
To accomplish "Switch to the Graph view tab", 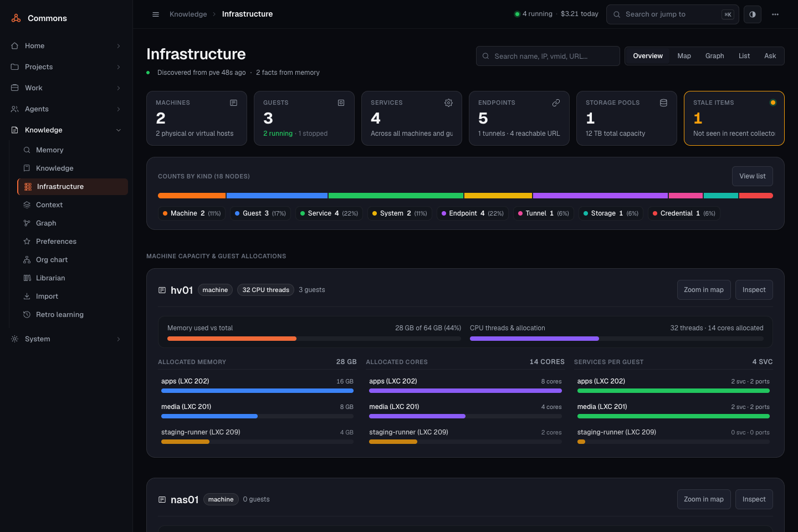I will pyautogui.click(x=714, y=56).
